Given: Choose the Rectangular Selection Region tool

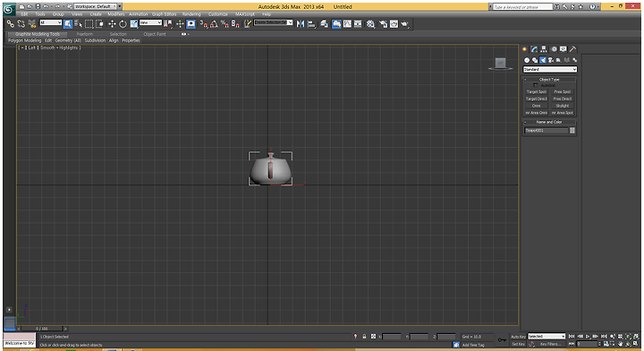Looking at the screenshot, I should click(x=89, y=24).
